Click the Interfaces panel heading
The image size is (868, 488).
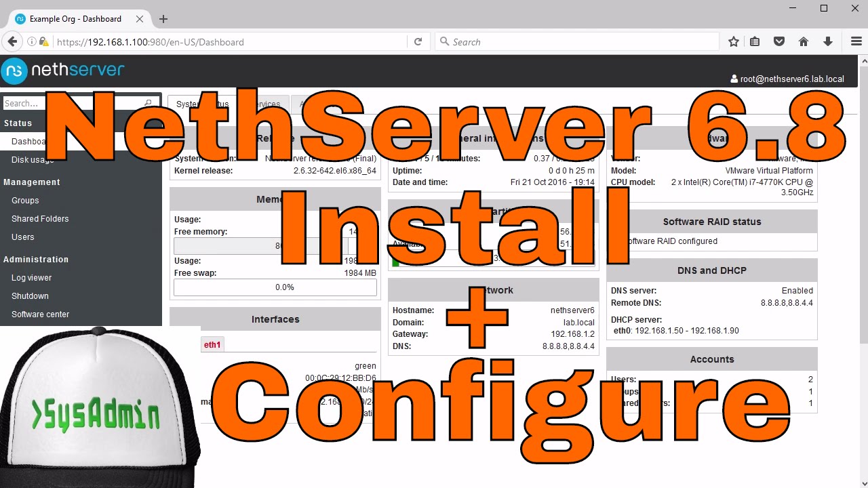click(275, 319)
